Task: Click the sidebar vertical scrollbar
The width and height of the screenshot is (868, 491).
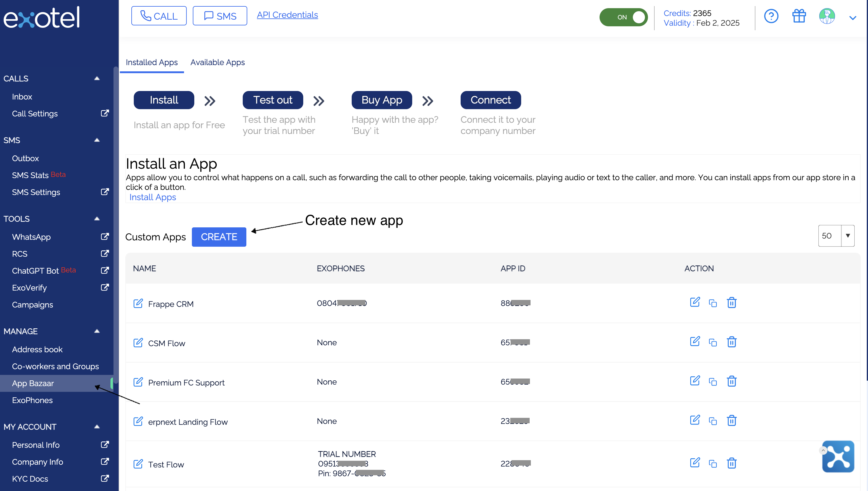Action: pos(116,223)
